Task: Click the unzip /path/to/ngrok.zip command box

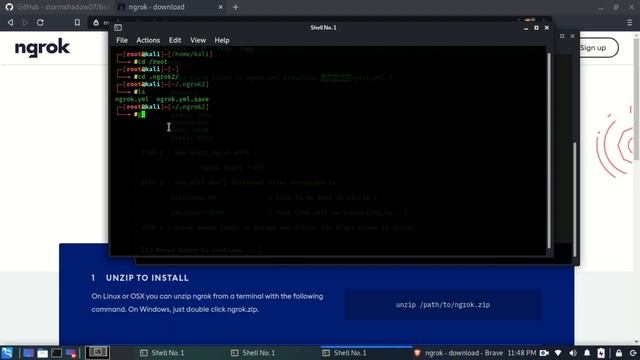Action: (x=443, y=304)
